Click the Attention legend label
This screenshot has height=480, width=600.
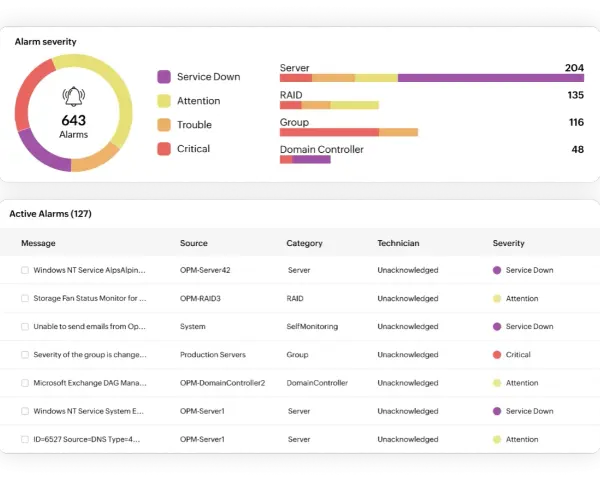tap(199, 101)
